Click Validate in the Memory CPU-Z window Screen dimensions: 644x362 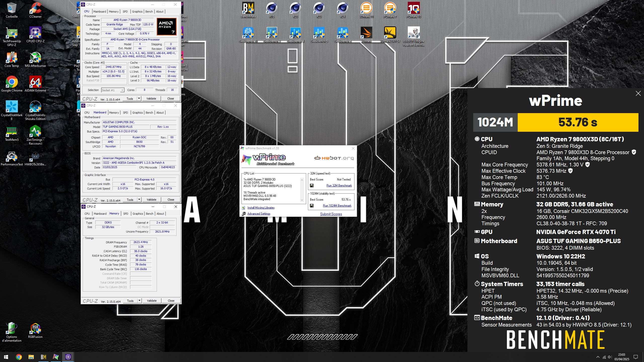coord(152,301)
